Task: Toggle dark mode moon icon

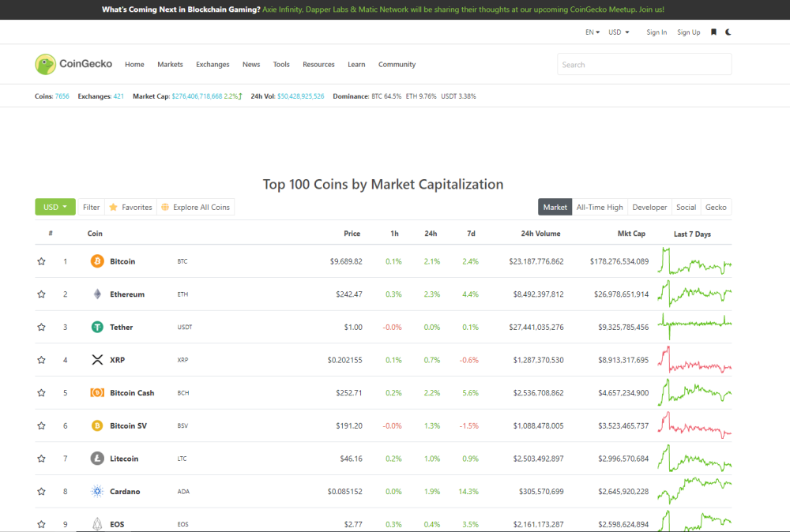Action: coord(728,32)
